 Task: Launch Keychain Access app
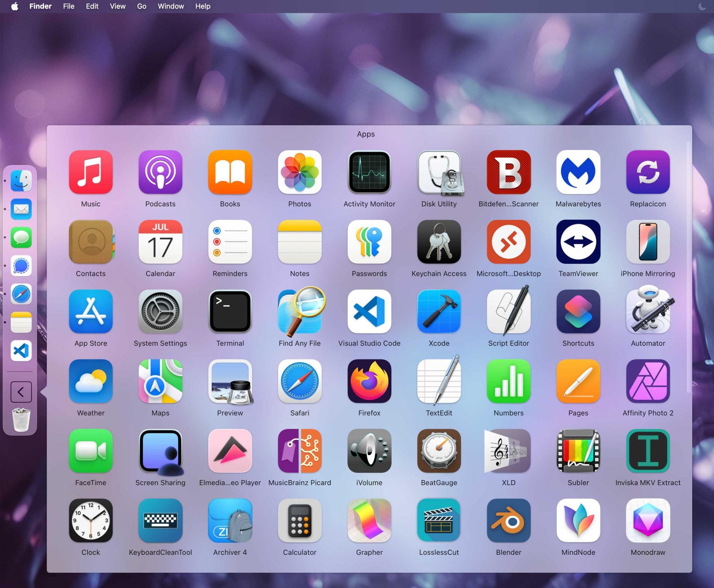(x=439, y=242)
